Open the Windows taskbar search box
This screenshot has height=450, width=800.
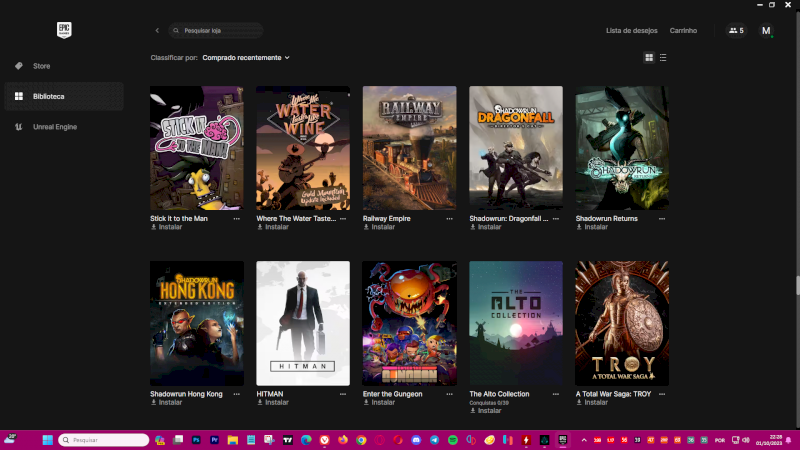(x=104, y=440)
